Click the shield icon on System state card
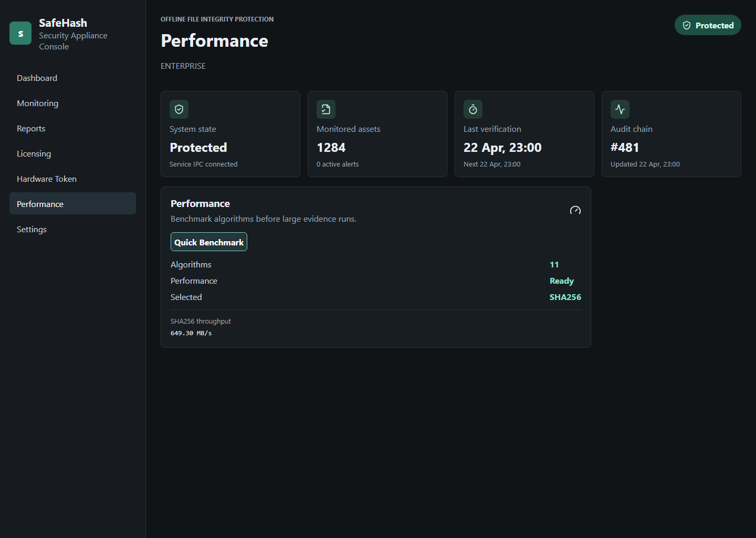The width and height of the screenshot is (756, 538). 179,109
